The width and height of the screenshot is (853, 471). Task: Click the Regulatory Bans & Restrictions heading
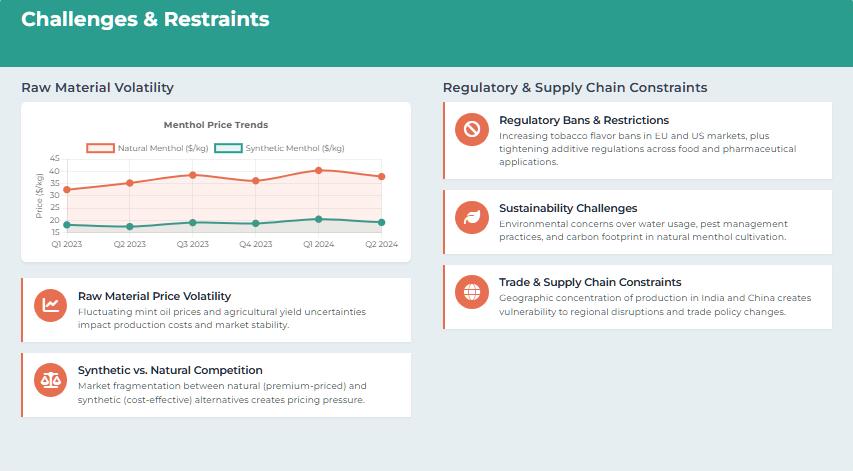[x=584, y=120]
